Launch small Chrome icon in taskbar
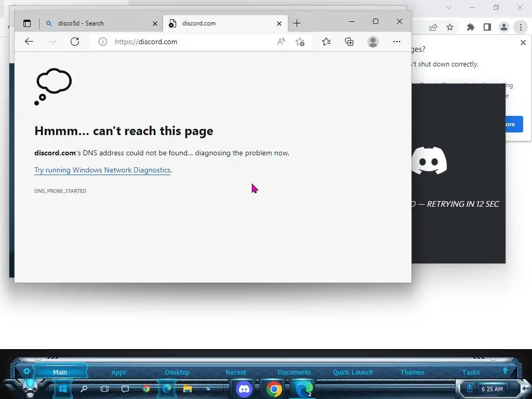The width and height of the screenshot is (532, 399). click(x=146, y=389)
